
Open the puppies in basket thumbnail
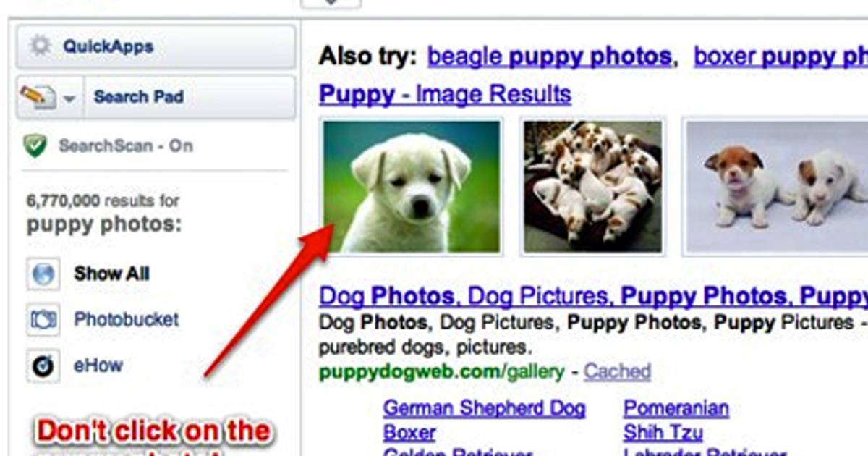tap(592, 187)
